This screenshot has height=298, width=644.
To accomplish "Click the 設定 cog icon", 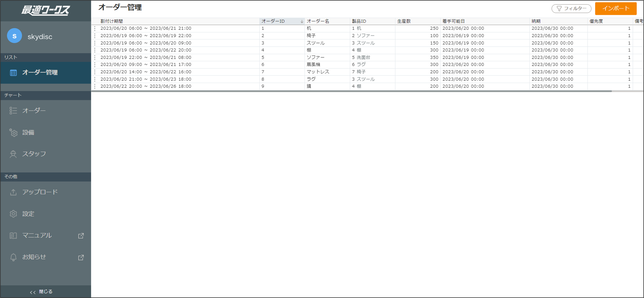I will click(13, 214).
